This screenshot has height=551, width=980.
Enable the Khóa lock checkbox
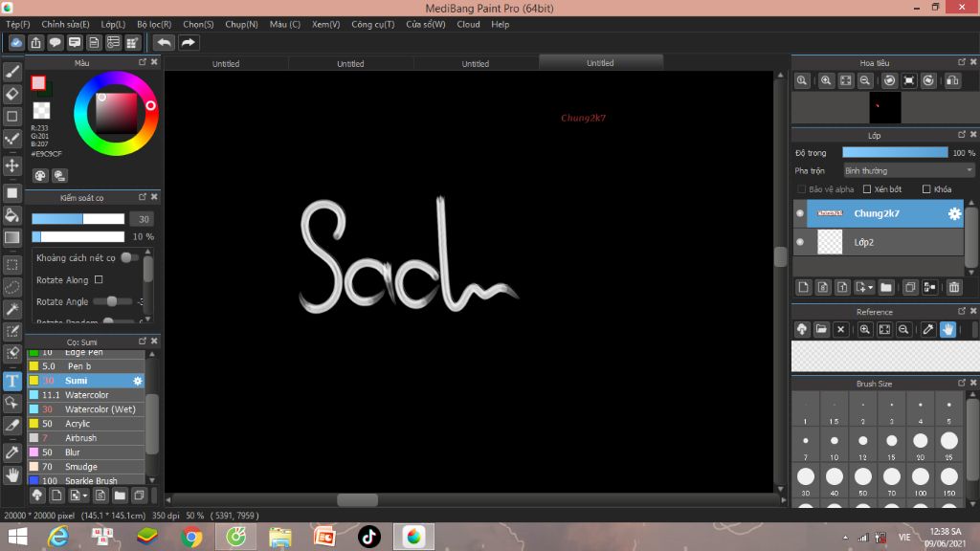pos(926,188)
